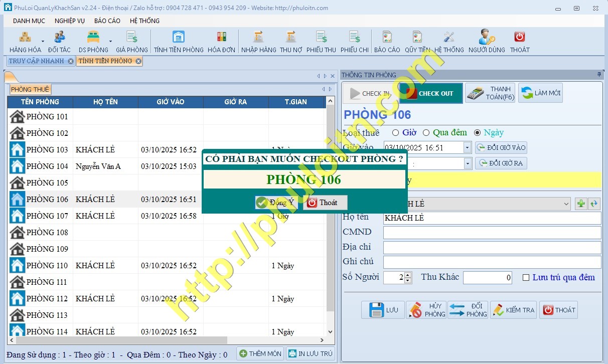Click the THANH TOÁN(F6) button
Image resolution: width=608 pixels, height=364 pixels.
[x=490, y=92]
